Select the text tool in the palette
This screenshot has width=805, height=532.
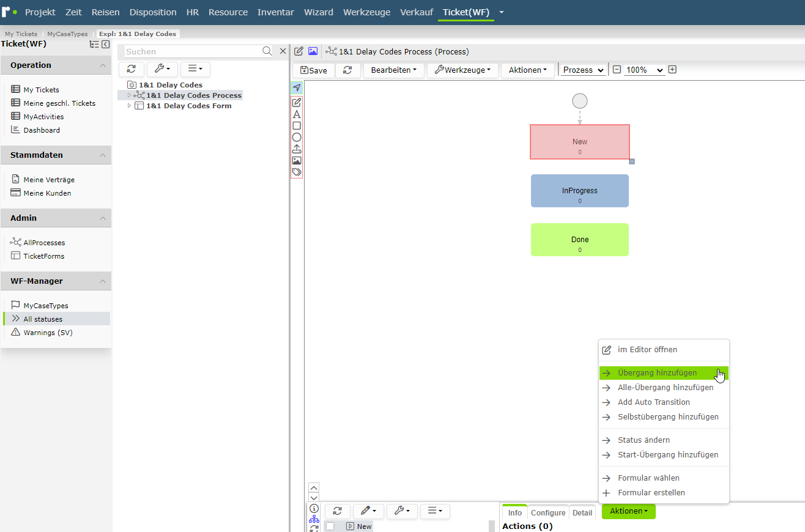pyautogui.click(x=297, y=114)
